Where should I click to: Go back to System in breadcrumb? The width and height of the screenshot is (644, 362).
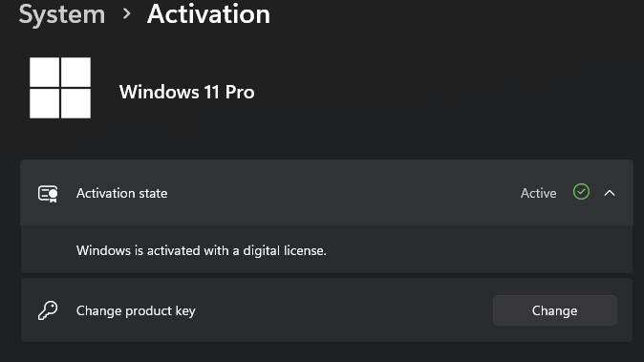point(62,14)
